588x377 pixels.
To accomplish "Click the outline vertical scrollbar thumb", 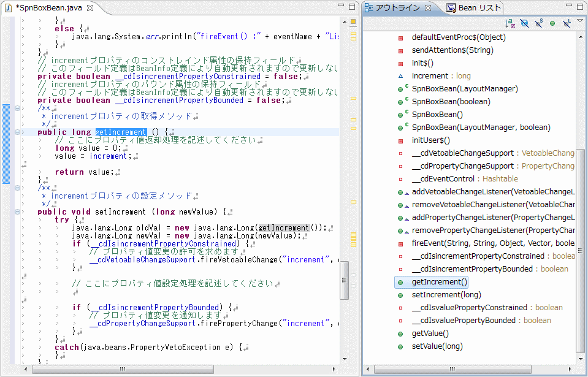I will [x=580, y=250].
